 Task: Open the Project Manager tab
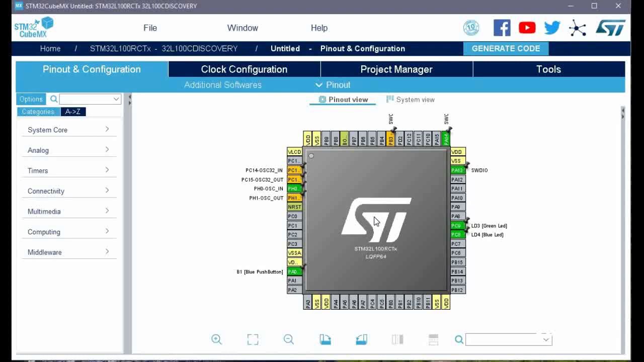[396, 69]
